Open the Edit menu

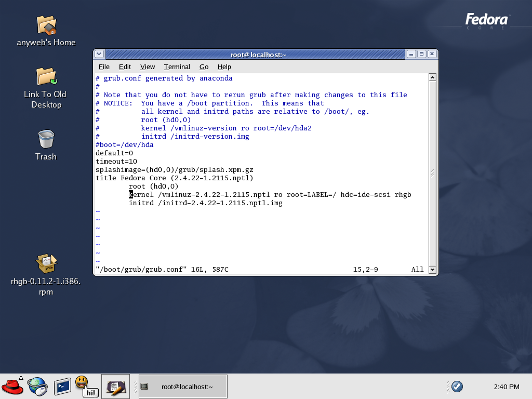coord(125,67)
